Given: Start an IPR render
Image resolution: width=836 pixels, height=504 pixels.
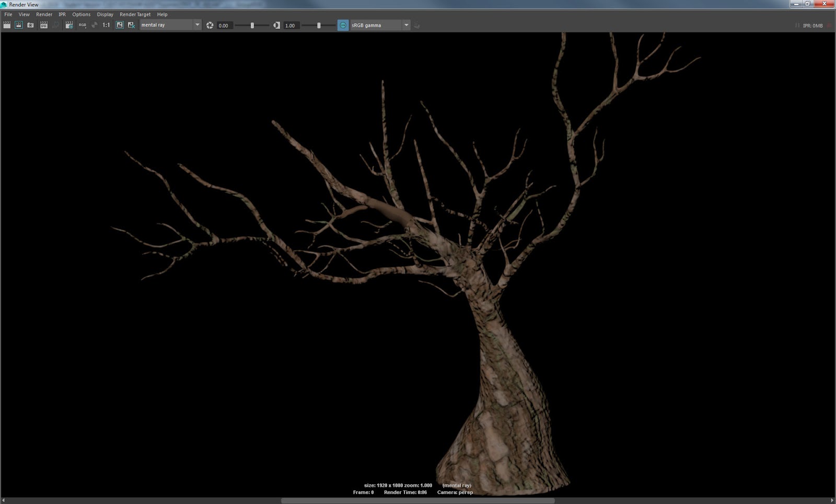Looking at the screenshot, I should [43, 25].
